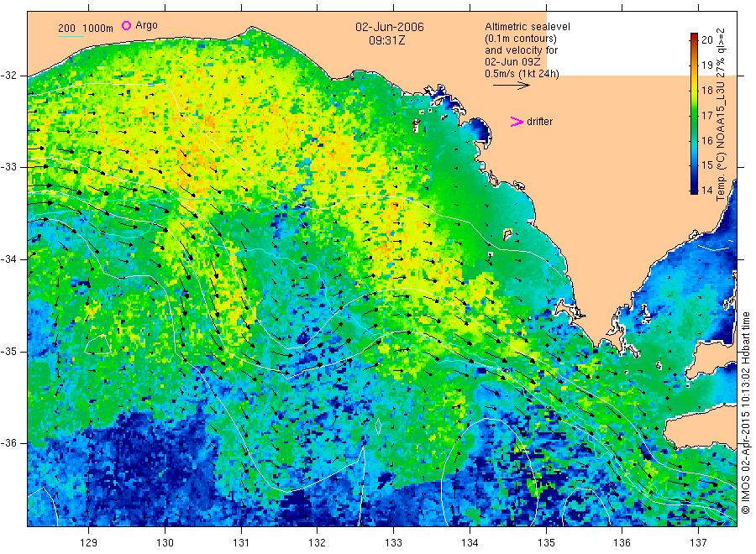Click the 135 longitude axis label

click(x=546, y=543)
